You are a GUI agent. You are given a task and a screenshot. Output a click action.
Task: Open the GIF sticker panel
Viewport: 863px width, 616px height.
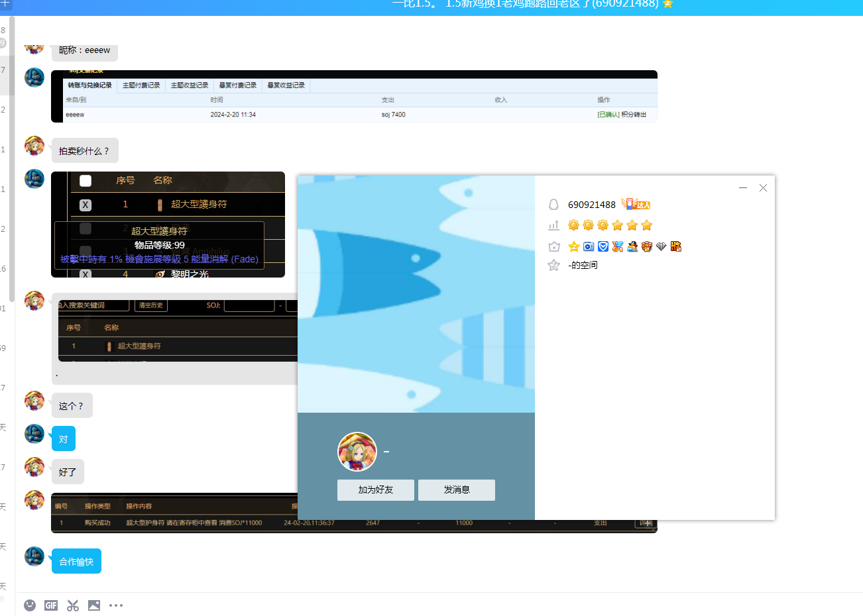tap(51, 605)
